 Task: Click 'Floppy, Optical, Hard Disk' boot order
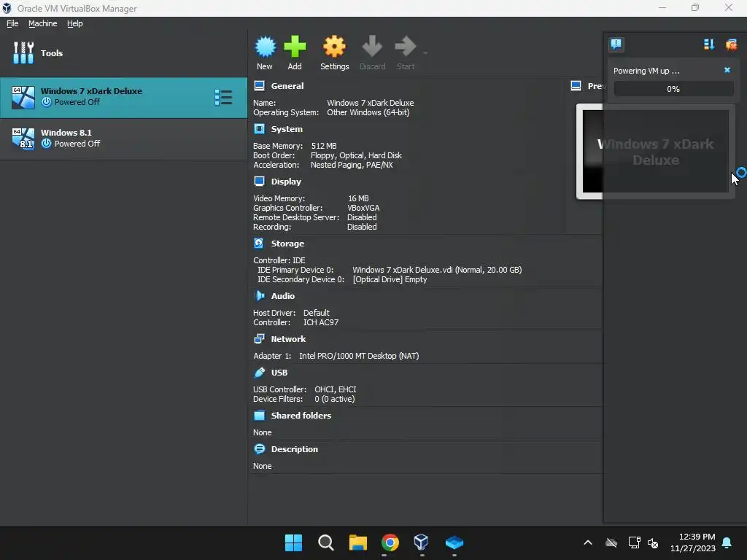point(356,155)
